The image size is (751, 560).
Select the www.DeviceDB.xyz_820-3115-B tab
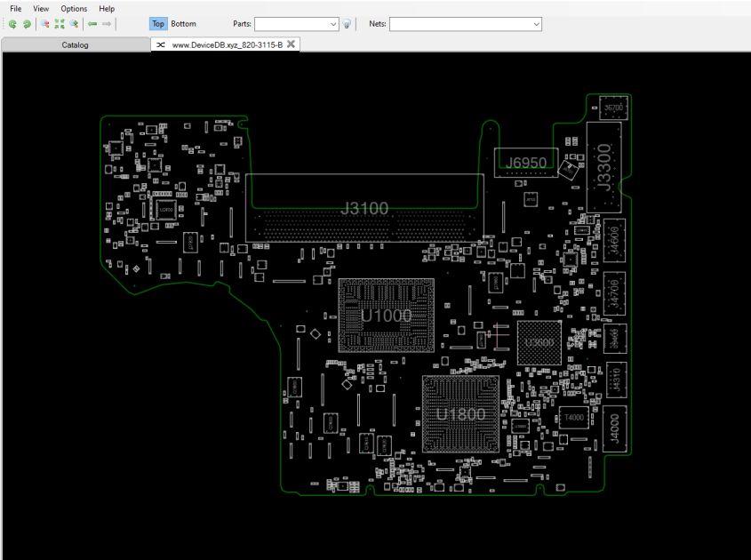point(225,44)
